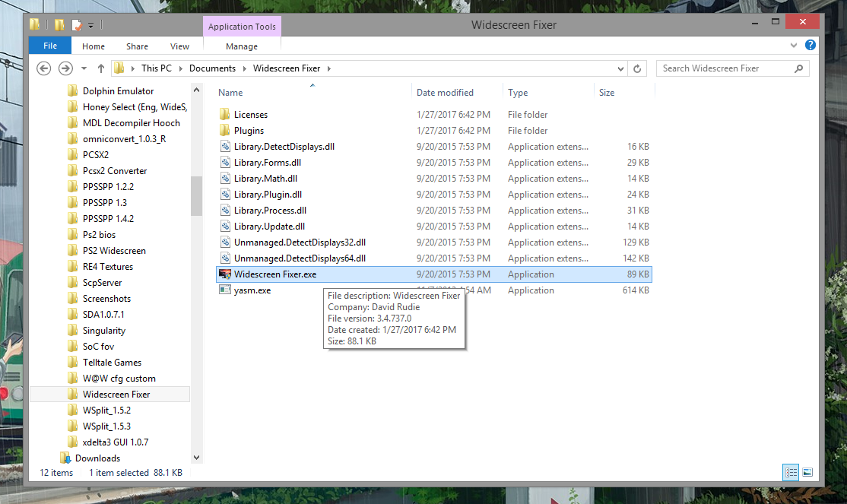Navigate to Documents in address bar

pyautogui.click(x=212, y=68)
